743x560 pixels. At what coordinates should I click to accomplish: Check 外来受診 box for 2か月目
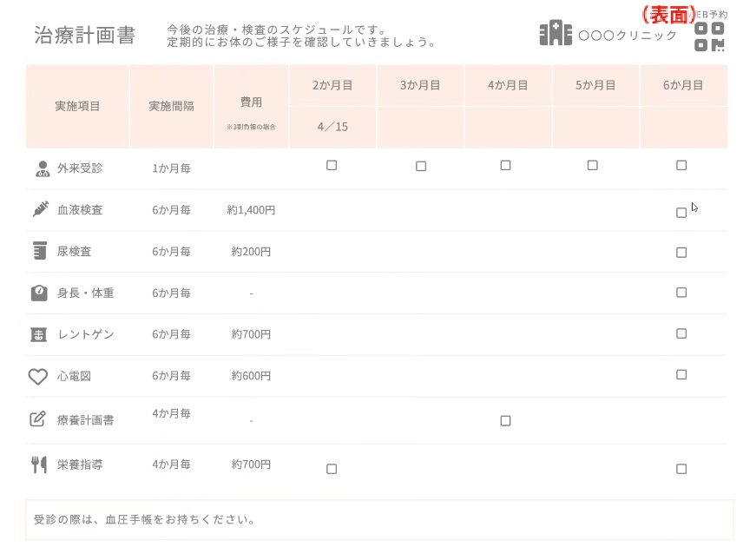point(332,166)
